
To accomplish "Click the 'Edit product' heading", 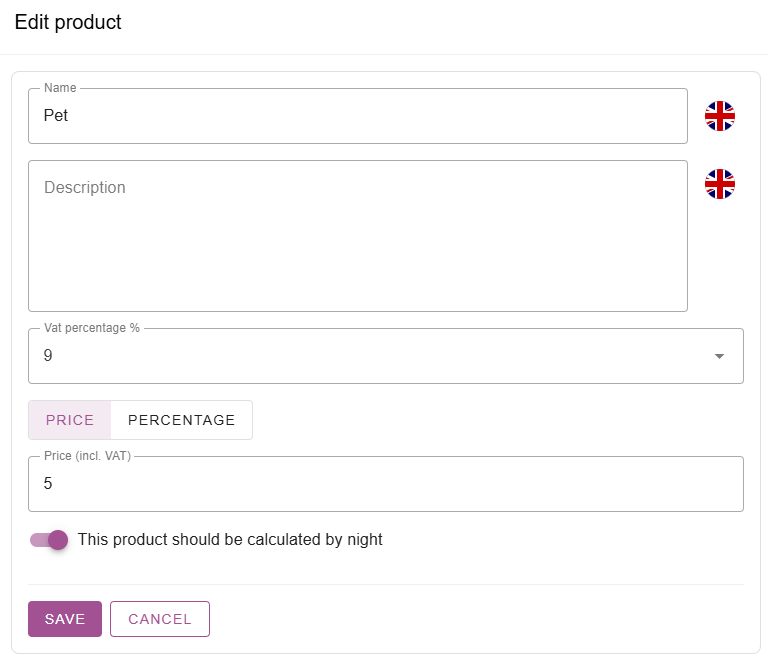I will (x=68, y=22).
